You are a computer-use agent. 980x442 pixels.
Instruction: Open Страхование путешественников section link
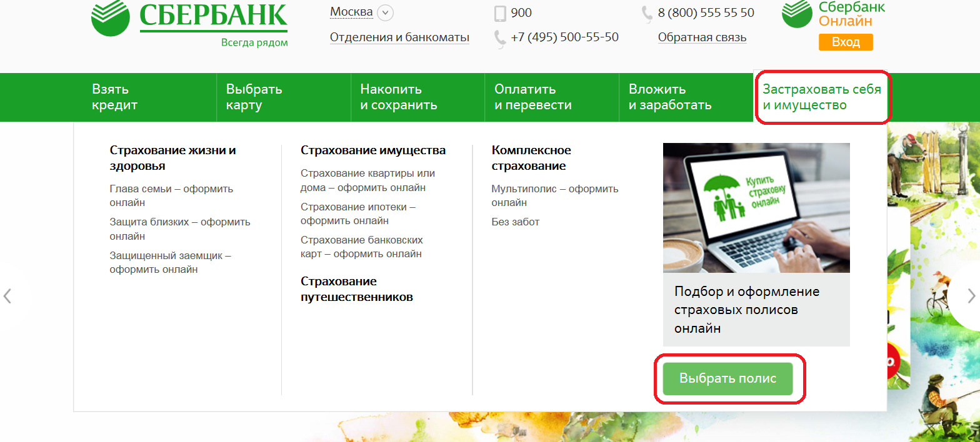(357, 289)
